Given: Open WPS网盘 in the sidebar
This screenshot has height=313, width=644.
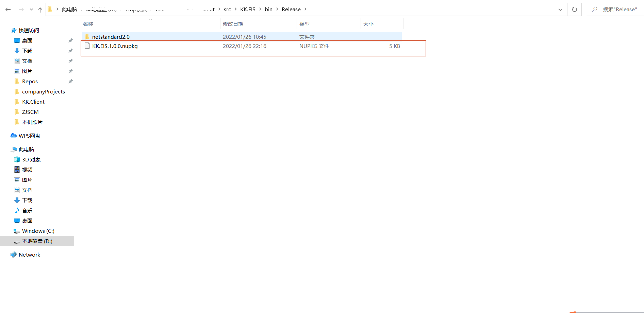Looking at the screenshot, I should (29, 136).
